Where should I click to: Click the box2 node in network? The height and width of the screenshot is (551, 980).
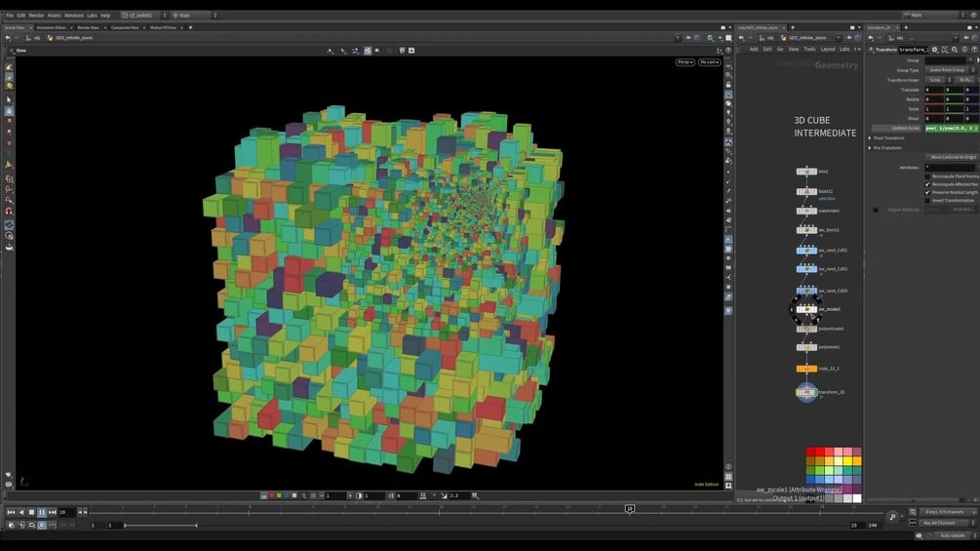(806, 171)
